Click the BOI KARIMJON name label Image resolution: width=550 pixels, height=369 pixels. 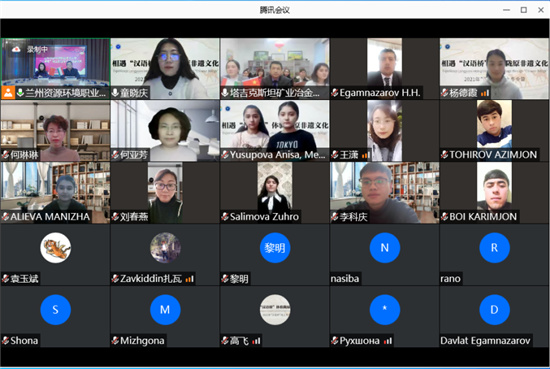483,217
